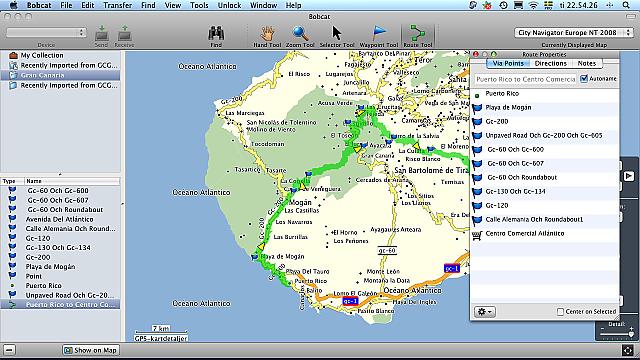Viewport: 640px width, 360px height.
Task: Click the Send to device icon
Action: click(101, 33)
